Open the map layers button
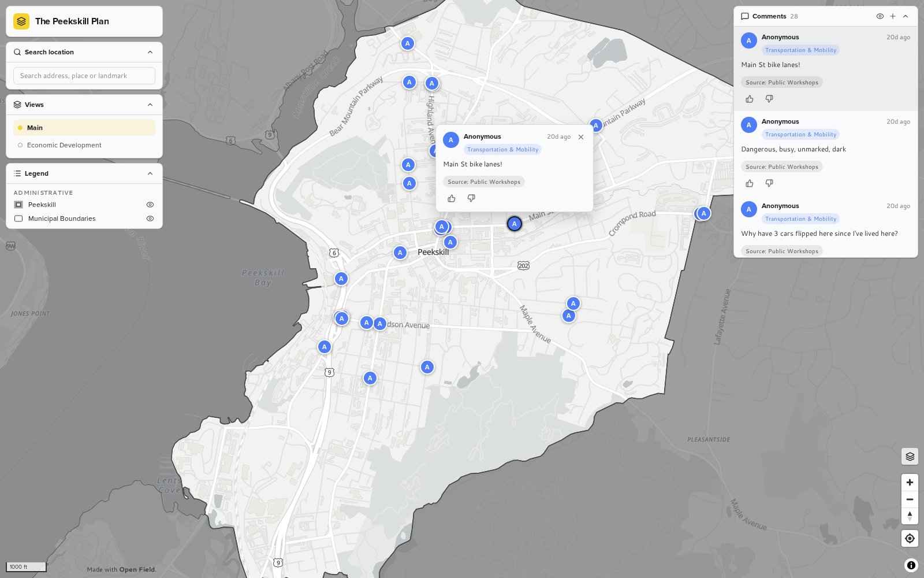Viewport: 924px width, 578px height. pos(910,457)
